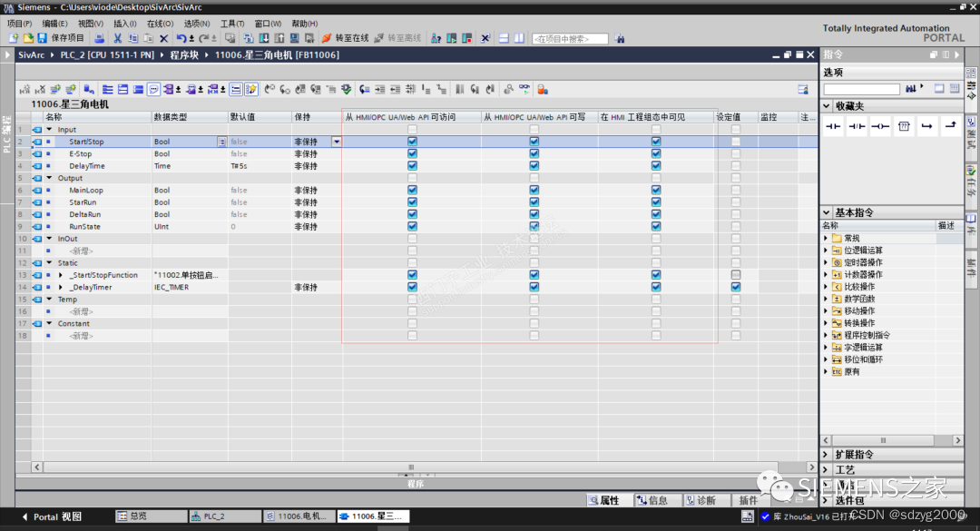
Task: Check setpoint checkbox for _Start/StopFunction
Action: point(736,274)
